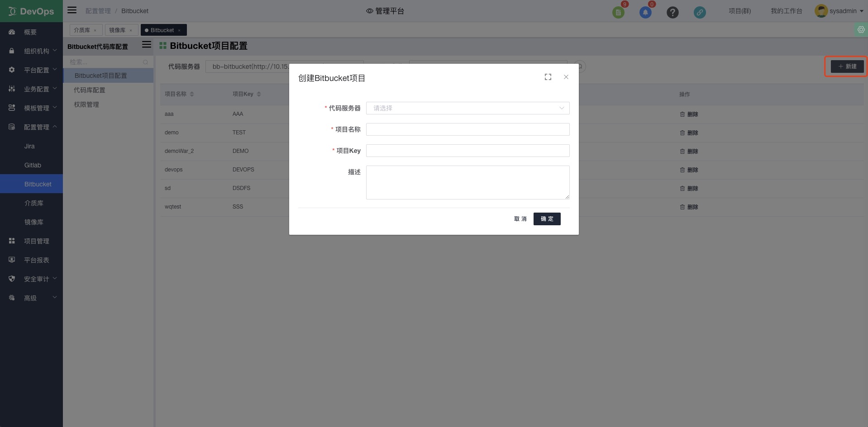
Task: Select 权限管理 tree item
Action: click(108, 104)
